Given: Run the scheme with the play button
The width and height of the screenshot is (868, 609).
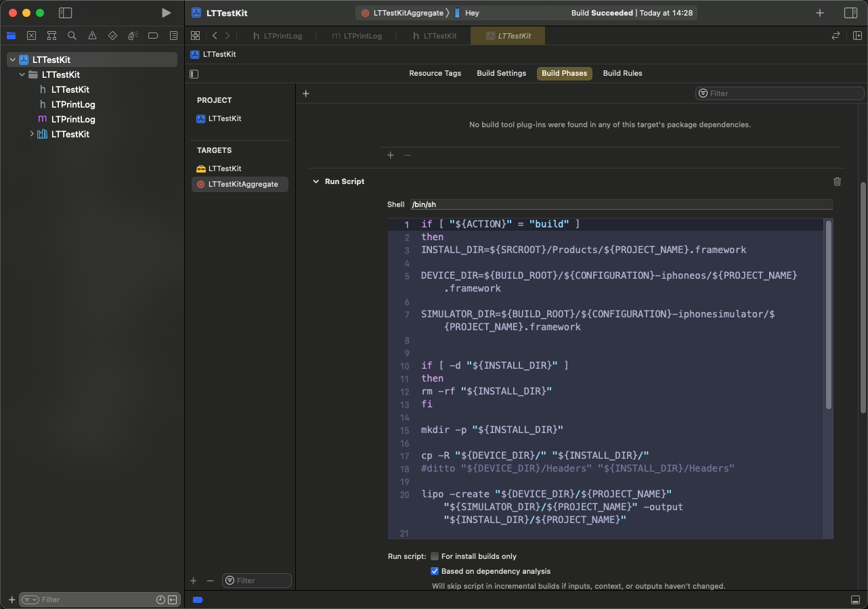Looking at the screenshot, I should click(x=166, y=13).
